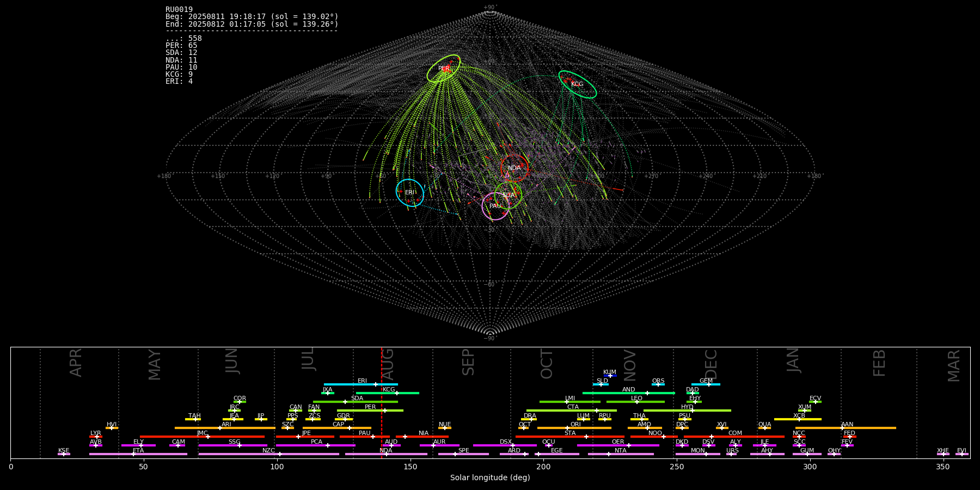Click the 'PAU: 10' count entry
Screen dimensions: 980x490
coord(181,67)
